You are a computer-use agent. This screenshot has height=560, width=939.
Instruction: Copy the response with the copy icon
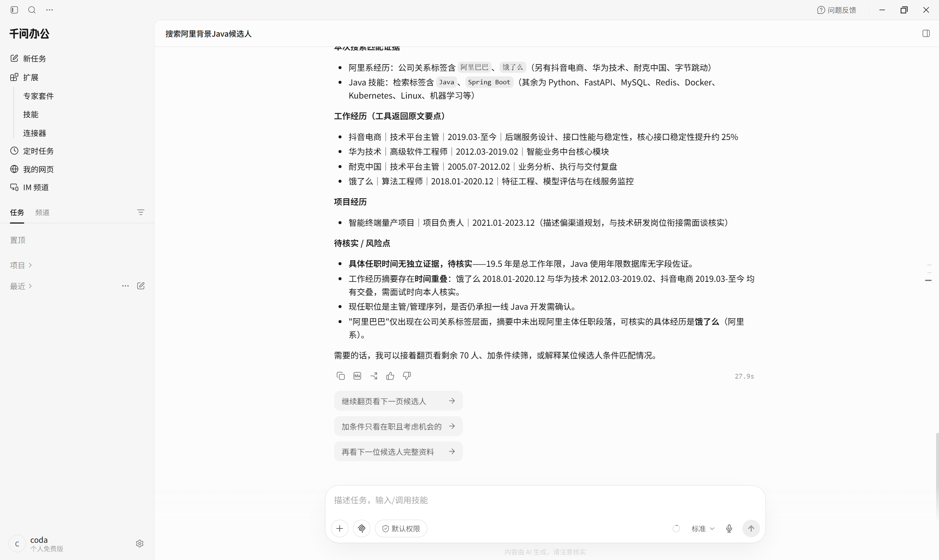[x=340, y=376]
